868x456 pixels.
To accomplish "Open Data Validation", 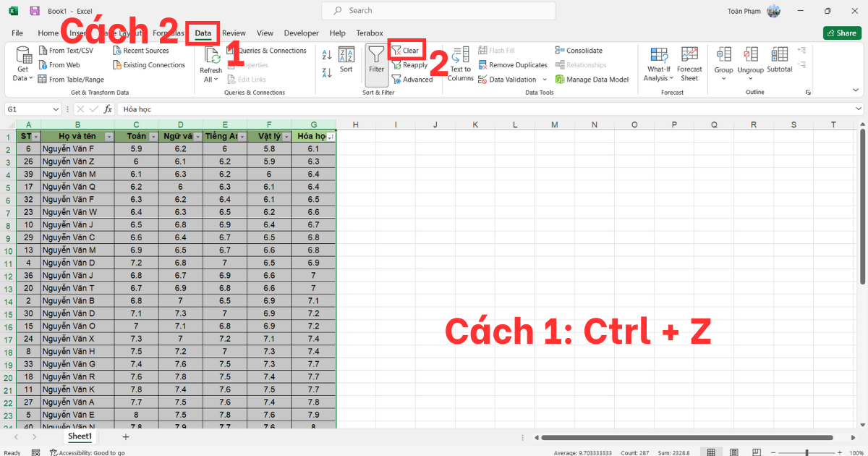I will coord(507,80).
